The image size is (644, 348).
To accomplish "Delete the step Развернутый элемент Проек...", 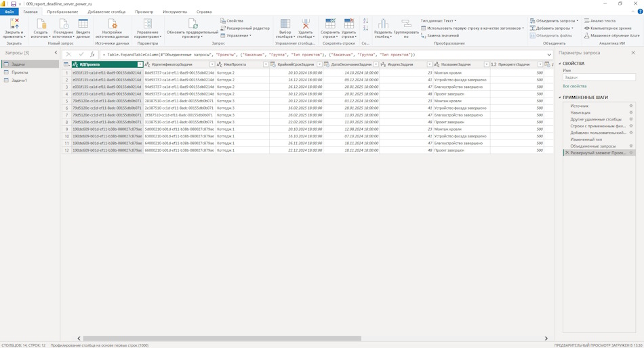I will coord(567,152).
